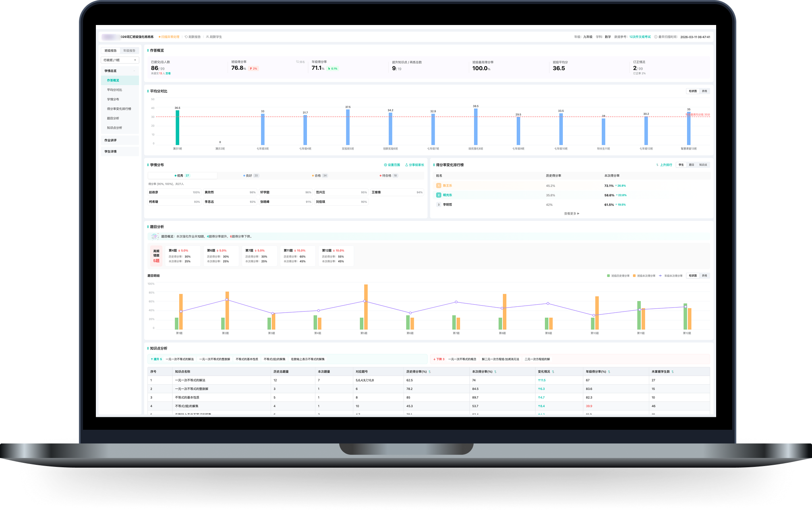Viewport: 812px width, 512px height.
Task: Click the 上升排行 sort icon
Action: click(x=657, y=165)
